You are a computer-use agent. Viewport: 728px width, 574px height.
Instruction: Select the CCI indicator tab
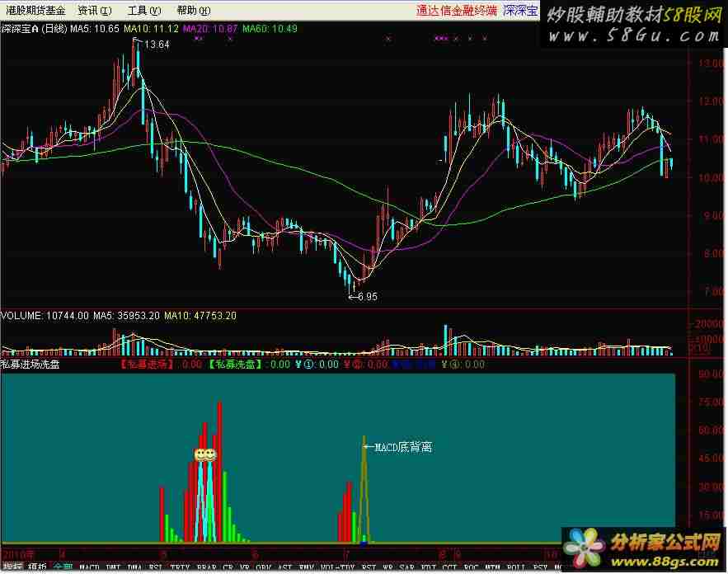pos(449,567)
